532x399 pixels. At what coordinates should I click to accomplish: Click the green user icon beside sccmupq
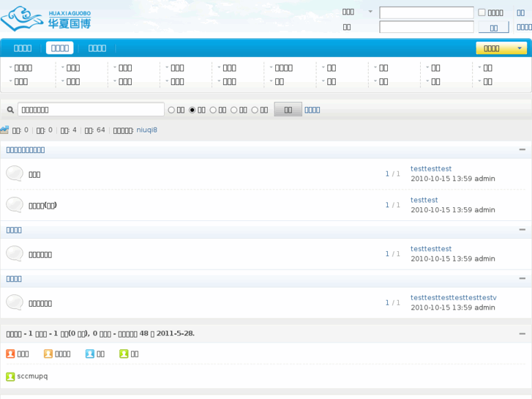(x=10, y=376)
